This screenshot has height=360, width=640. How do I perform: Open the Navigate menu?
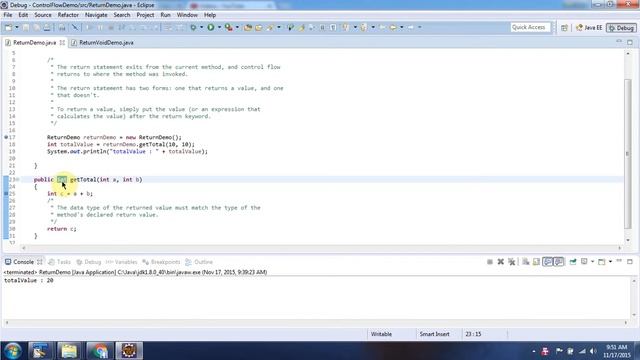click(96, 15)
